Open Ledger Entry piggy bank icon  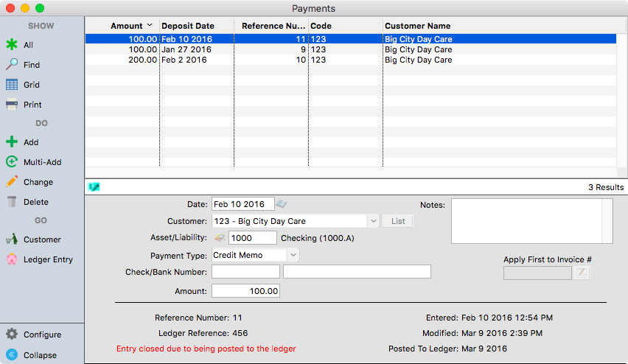coord(12,259)
